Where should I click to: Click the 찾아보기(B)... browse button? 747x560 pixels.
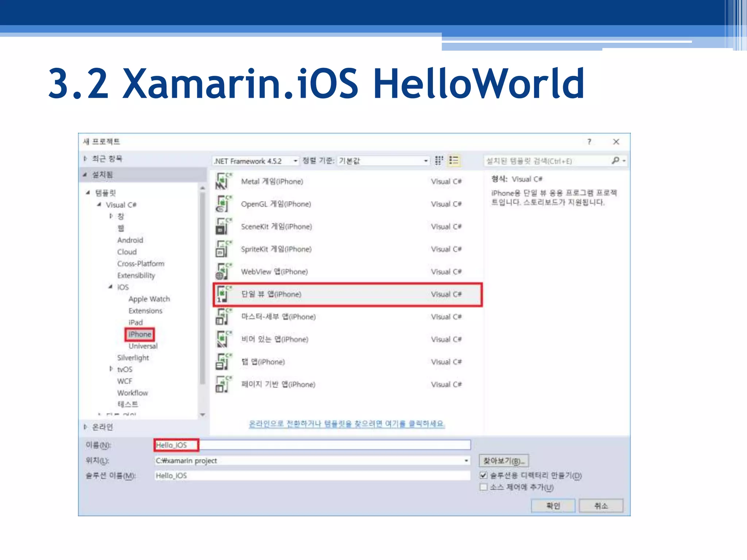[504, 461]
